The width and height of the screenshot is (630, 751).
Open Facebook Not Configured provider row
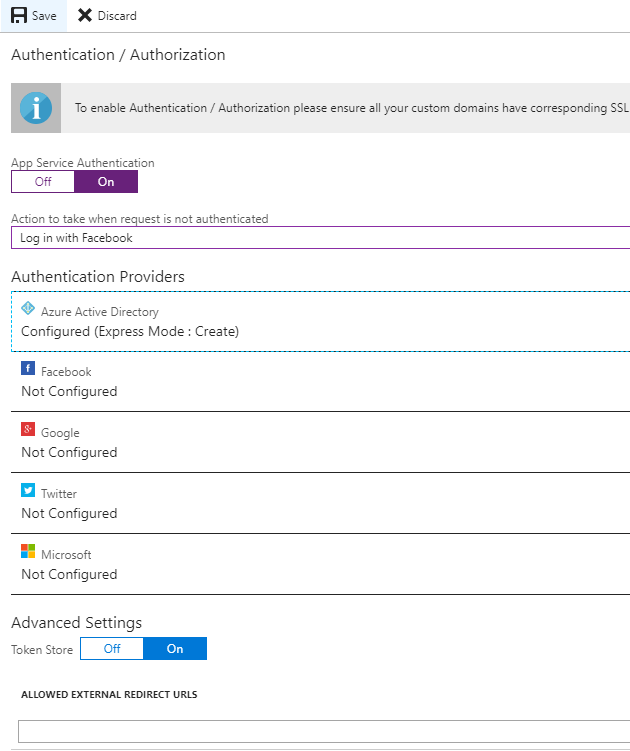point(321,382)
